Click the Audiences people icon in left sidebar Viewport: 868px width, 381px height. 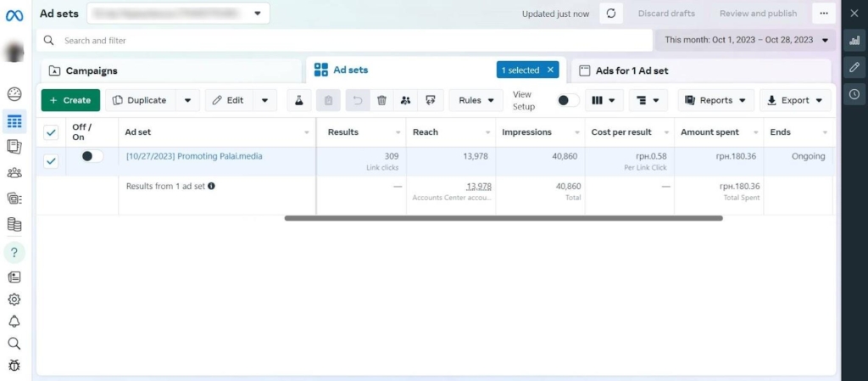pyautogui.click(x=14, y=173)
